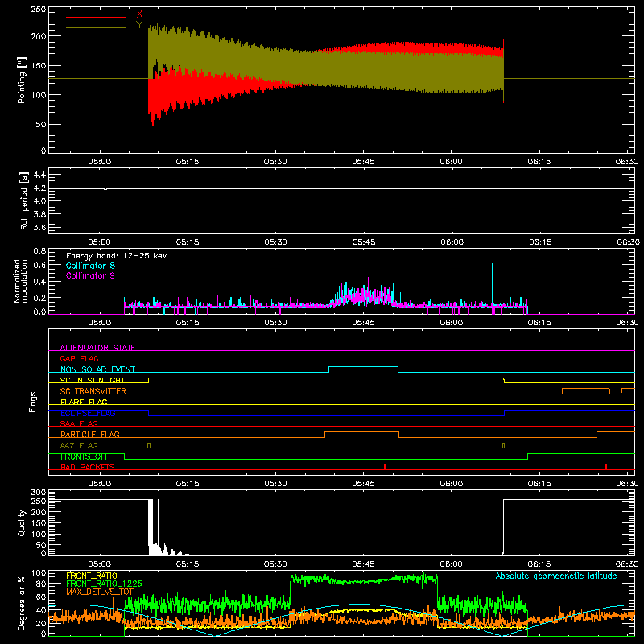Select the magenta Collimator 9 legend entry
The height and width of the screenshot is (644, 644).
click(90, 275)
